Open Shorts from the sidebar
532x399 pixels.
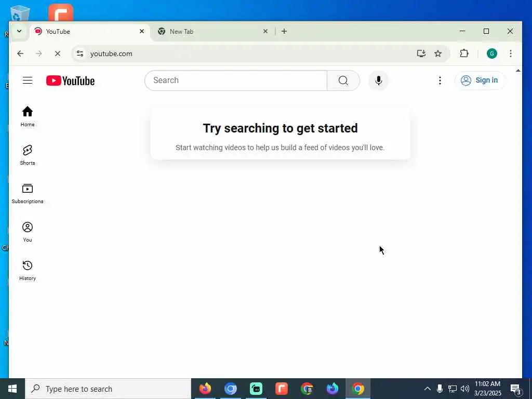(28, 155)
